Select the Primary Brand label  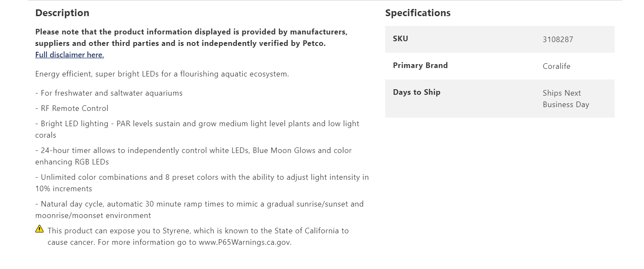(x=420, y=65)
